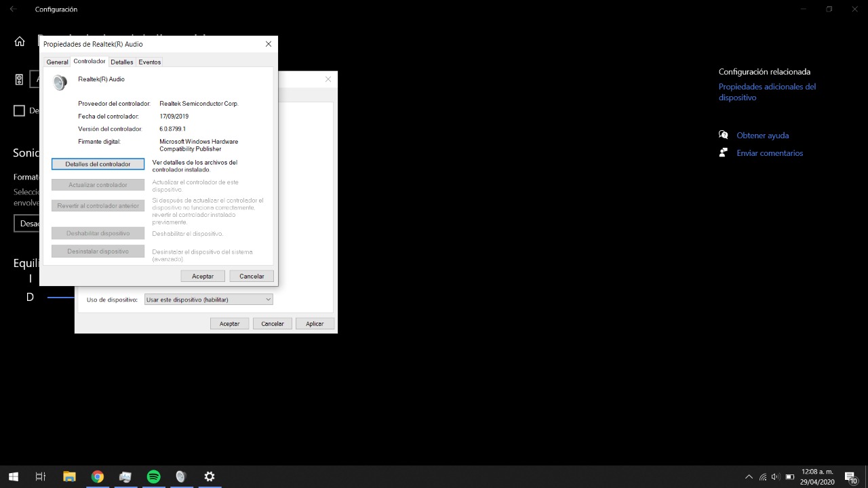This screenshot has height=488, width=868.
Task: Select the Controlador tab
Action: click(90, 61)
